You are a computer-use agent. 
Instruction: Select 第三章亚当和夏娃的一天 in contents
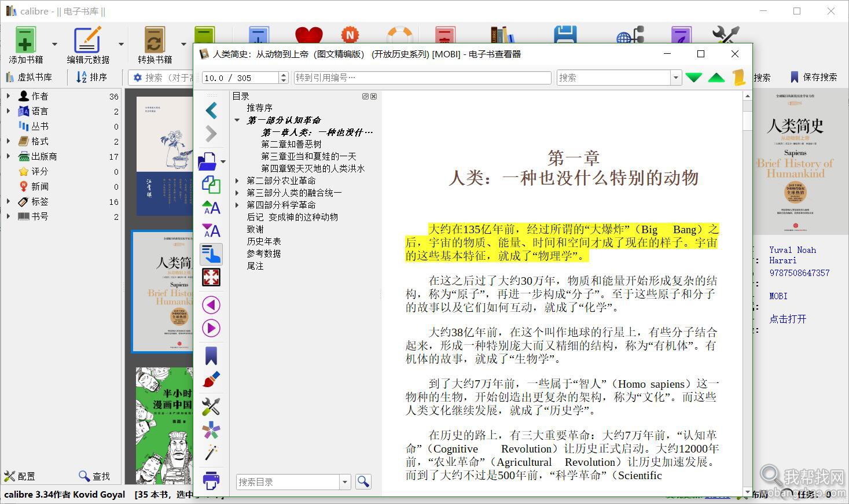click(x=308, y=156)
